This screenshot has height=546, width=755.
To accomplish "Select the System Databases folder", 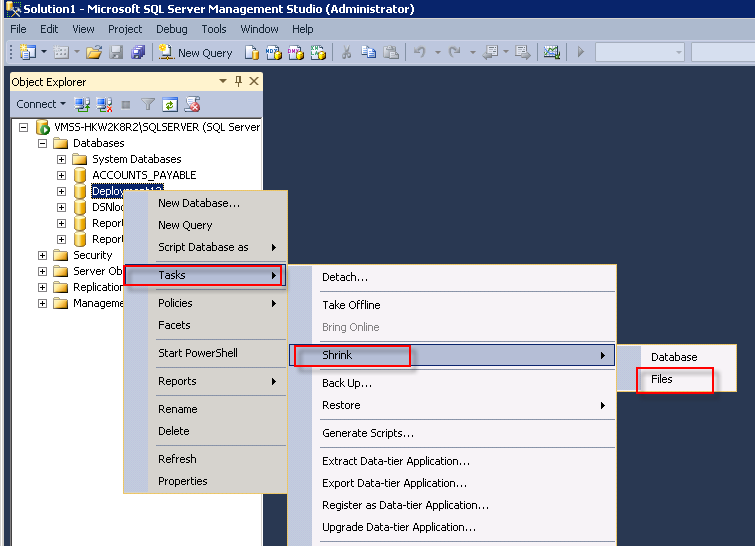I will point(137,159).
